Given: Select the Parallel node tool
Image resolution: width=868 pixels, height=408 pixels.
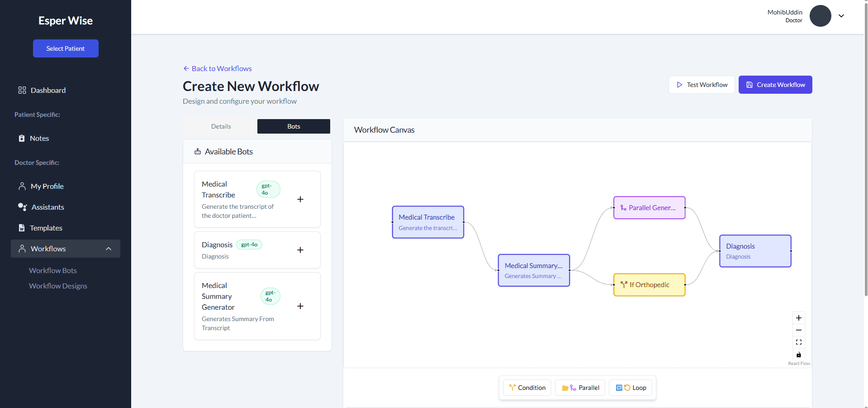Looking at the screenshot, I should click(580, 388).
